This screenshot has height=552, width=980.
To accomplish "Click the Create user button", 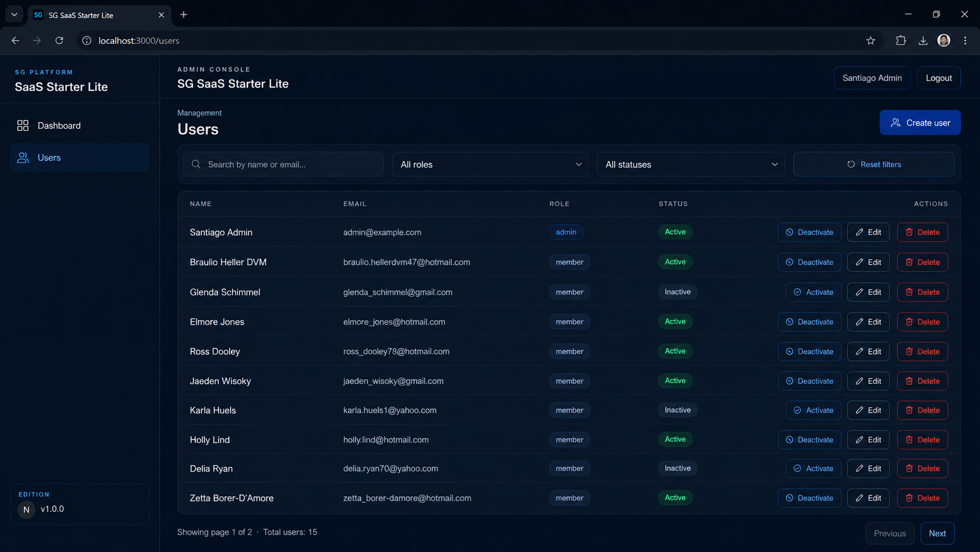I will [920, 123].
